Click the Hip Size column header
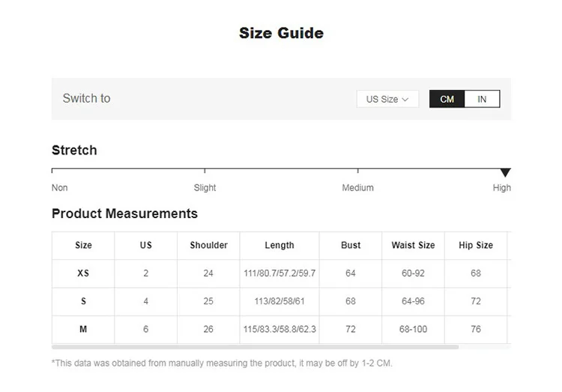The width and height of the screenshot is (562, 392). [476, 245]
